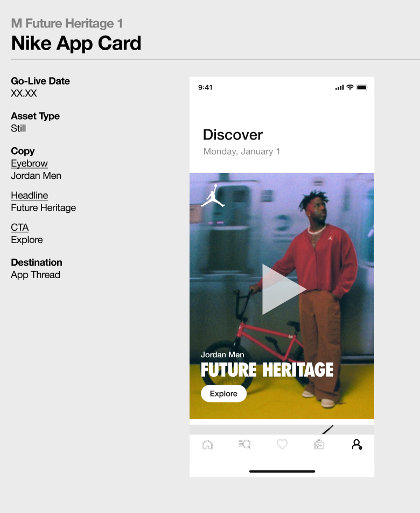Click the 'App Thread' destination value
Screen dimensions: 420x513
coord(36,275)
